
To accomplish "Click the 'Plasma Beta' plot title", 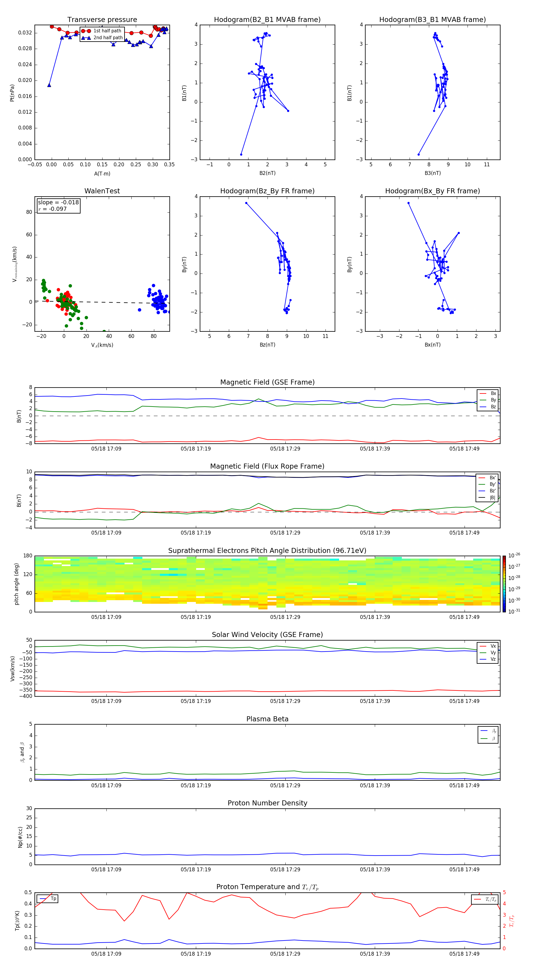I will tap(267, 719).
